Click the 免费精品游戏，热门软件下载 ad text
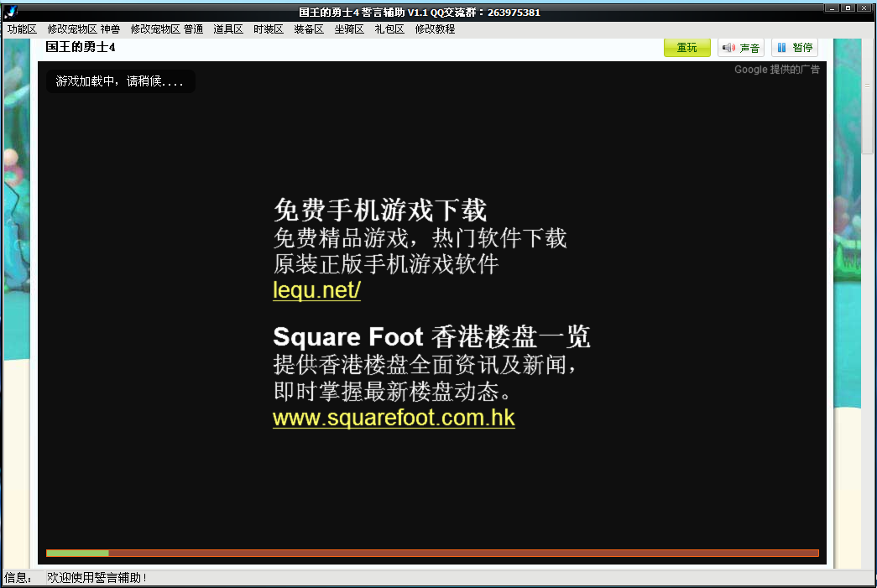 click(x=420, y=238)
